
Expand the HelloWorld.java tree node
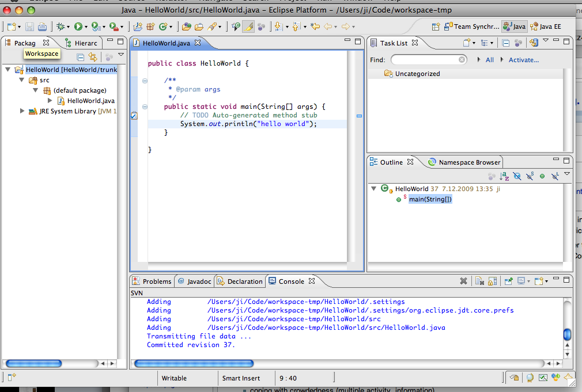coord(50,101)
